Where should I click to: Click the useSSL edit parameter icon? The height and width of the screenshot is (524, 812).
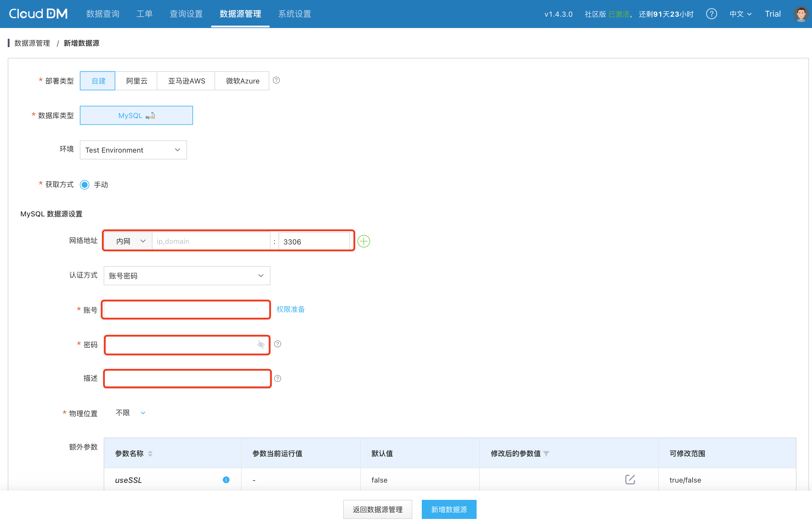630,479
